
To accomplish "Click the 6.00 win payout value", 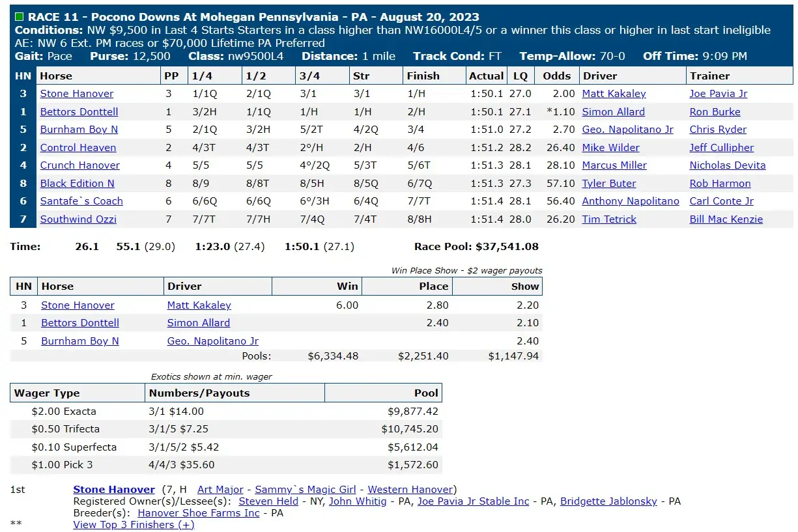I will pos(347,305).
